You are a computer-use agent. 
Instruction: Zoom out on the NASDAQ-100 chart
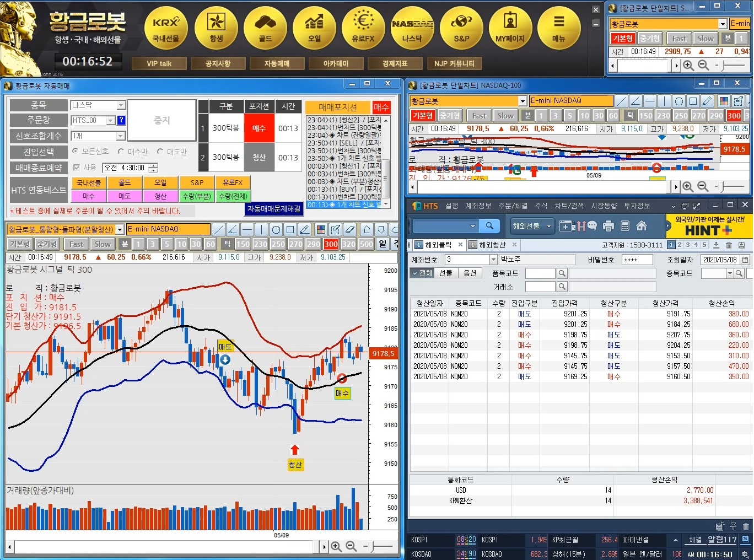[703, 187]
